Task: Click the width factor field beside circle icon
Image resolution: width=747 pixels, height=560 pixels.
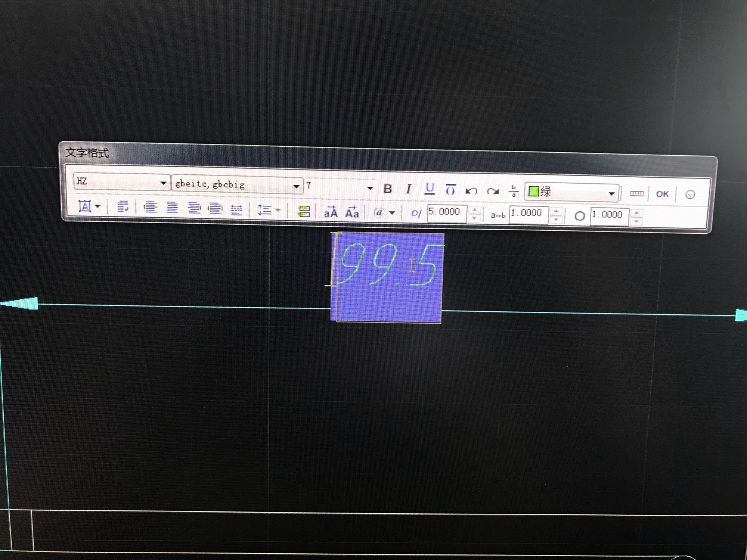Action: tap(609, 216)
